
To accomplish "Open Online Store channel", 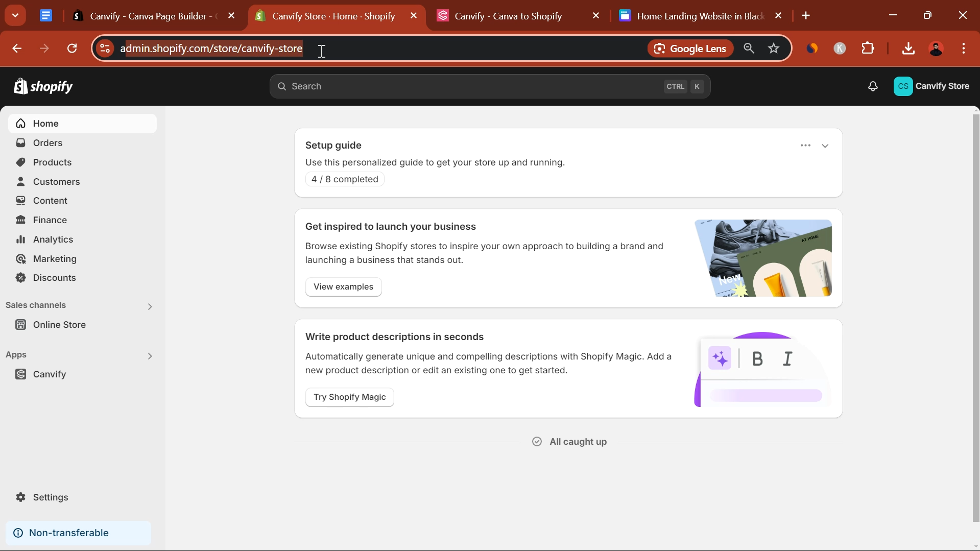I will pos(82,325).
